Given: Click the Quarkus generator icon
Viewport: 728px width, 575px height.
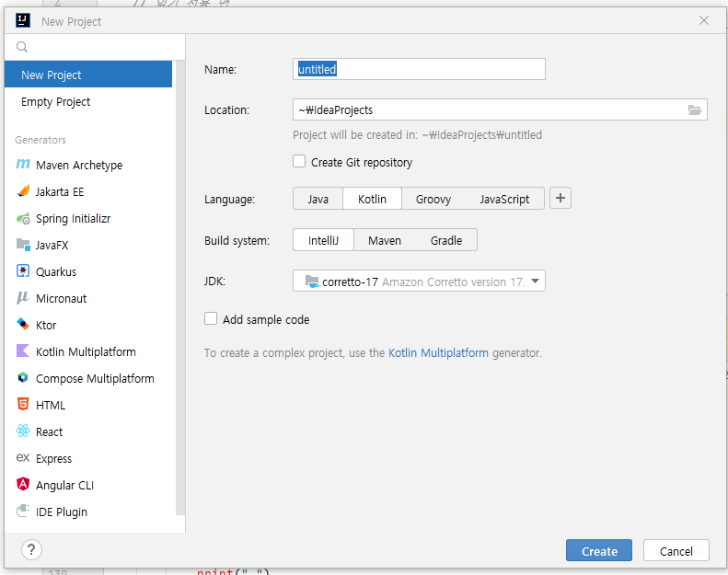Looking at the screenshot, I should [23, 271].
